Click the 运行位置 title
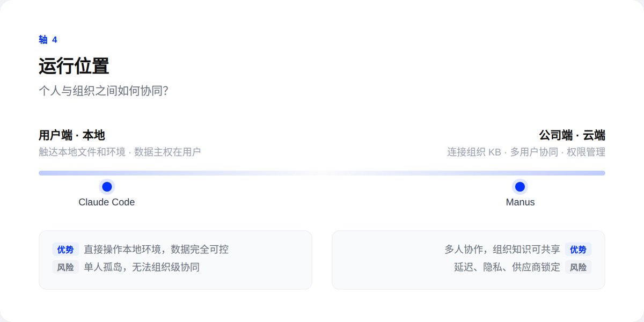Viewport: 644px width, 322px height. coord(74,66)
